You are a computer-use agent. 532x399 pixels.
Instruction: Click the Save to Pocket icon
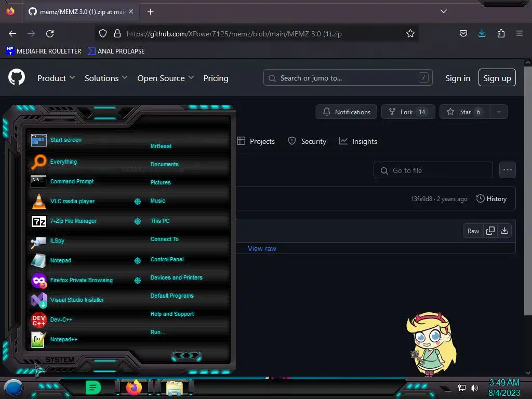[463, 33]
